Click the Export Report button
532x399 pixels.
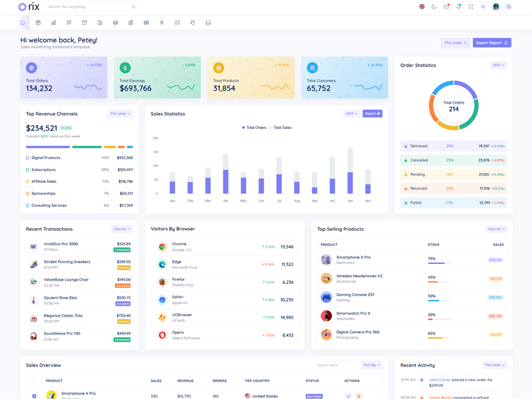(x=492, y=43)
